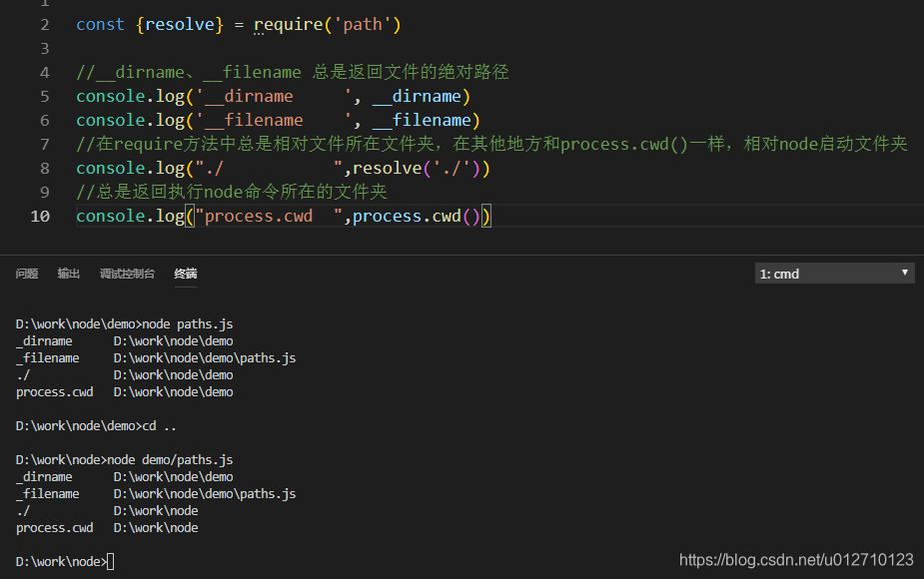Select the 终端 (Terminal) tab
This screenshot has width=924, height=579.
pos(186,274)
